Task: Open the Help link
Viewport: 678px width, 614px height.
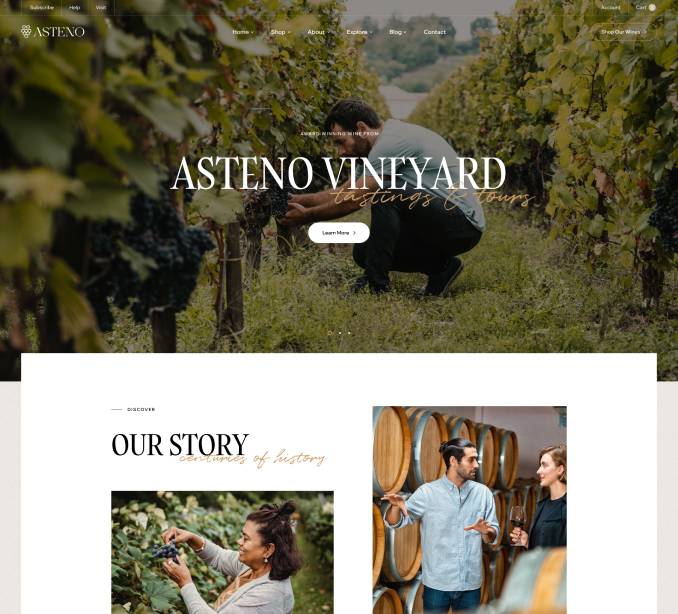Action: pos(74,7)
